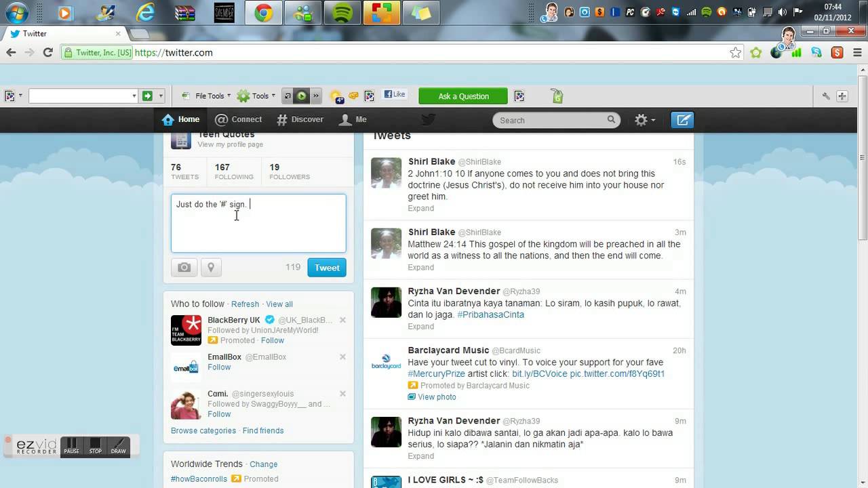Open the Tools dropdown in toolbar
The width and height of the screenshot is (868, 488).
(x=256, y=96)
